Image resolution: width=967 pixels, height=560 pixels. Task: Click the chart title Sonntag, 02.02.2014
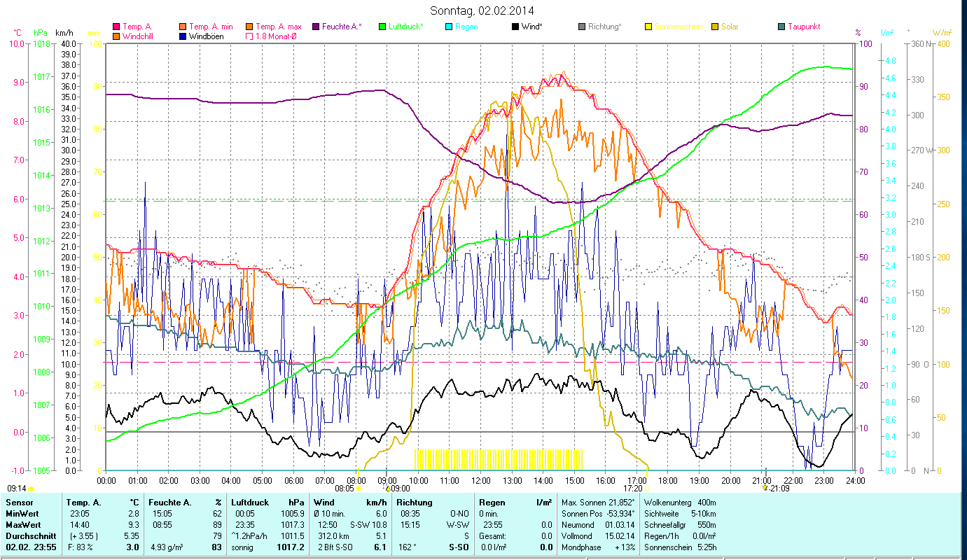coord(483,10)
